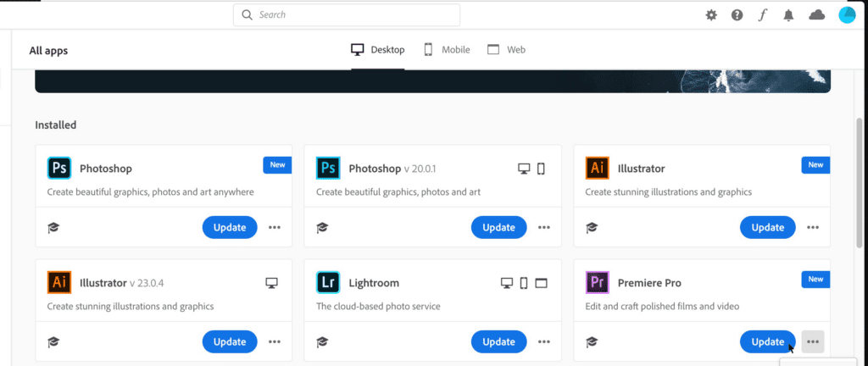Update the Illustrator New app

pyautogui.click(x=768, y=227)
